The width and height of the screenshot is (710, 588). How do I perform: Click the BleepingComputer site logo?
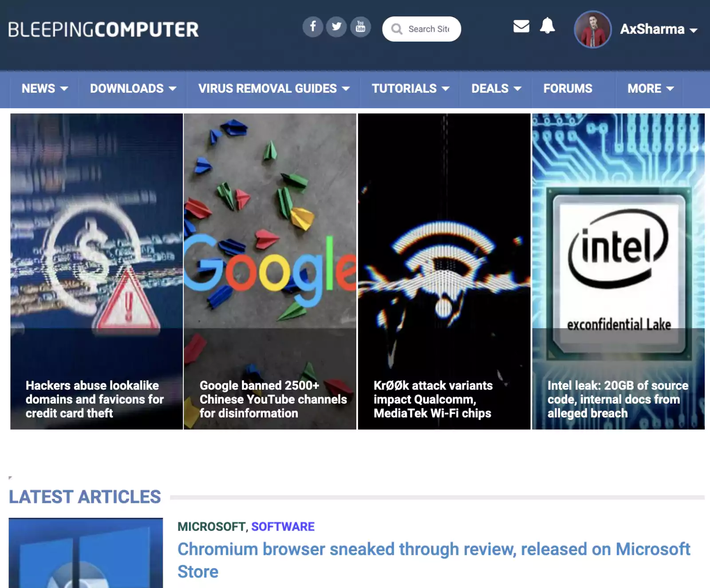(103, 30)
